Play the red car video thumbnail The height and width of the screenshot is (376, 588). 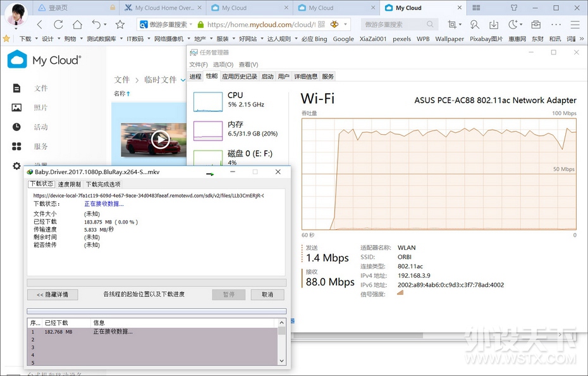tap(161, 140)
